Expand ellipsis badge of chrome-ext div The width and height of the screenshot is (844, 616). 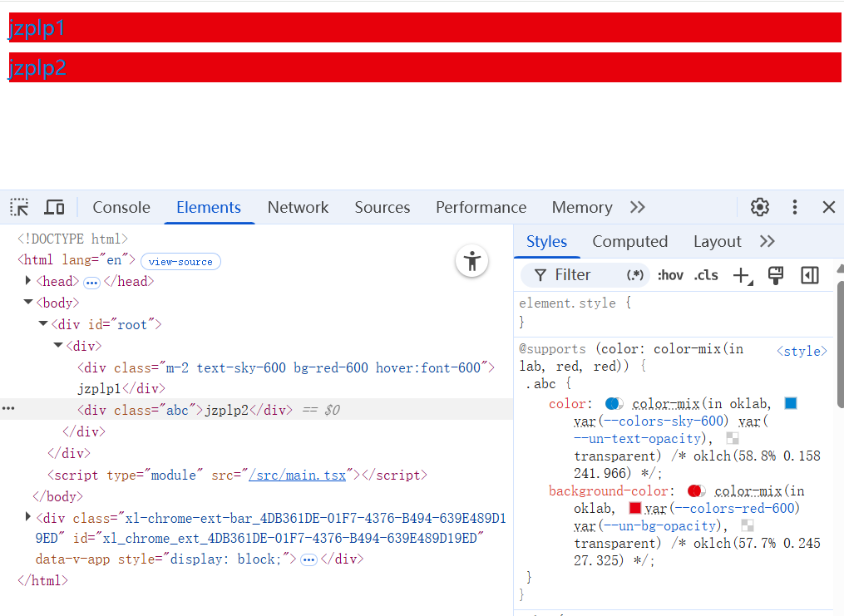pyautogui.click(x=308, y=560)
